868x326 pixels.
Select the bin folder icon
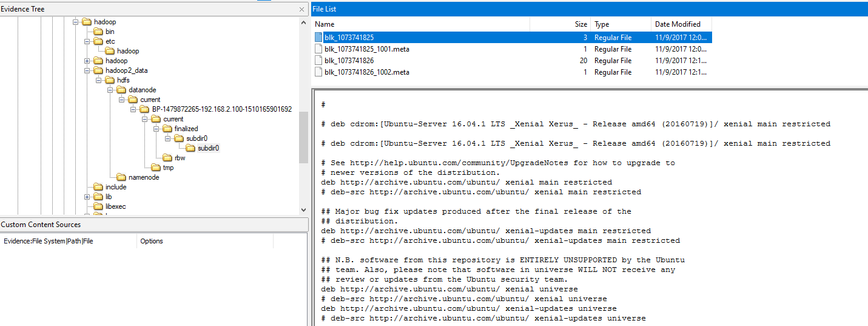[x=98, y=32]
